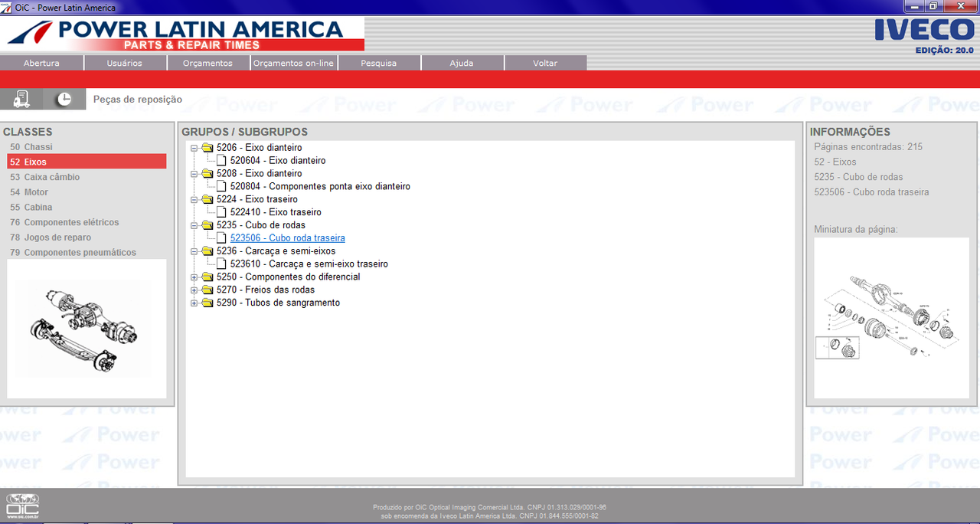The height and width of the screenshot is (524, 980).
Task: Select class 52 Eixos
Action: coord(87,162)
